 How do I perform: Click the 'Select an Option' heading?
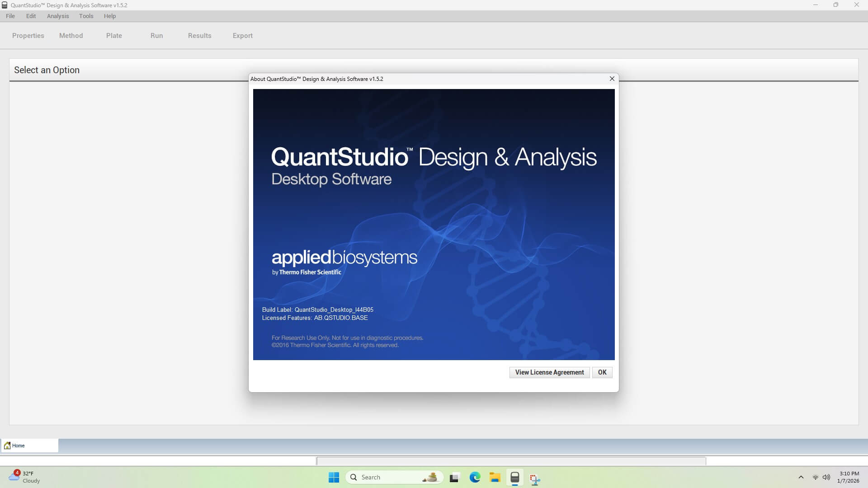[x=47, y=70]
